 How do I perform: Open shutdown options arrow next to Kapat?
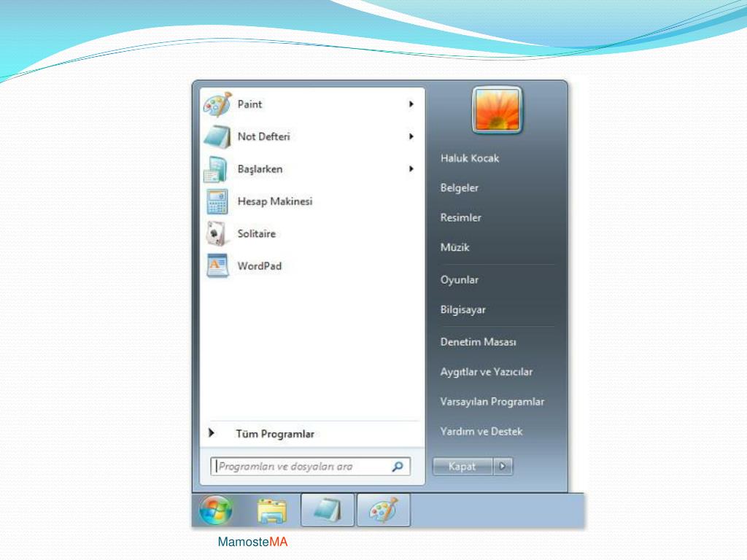503,466
